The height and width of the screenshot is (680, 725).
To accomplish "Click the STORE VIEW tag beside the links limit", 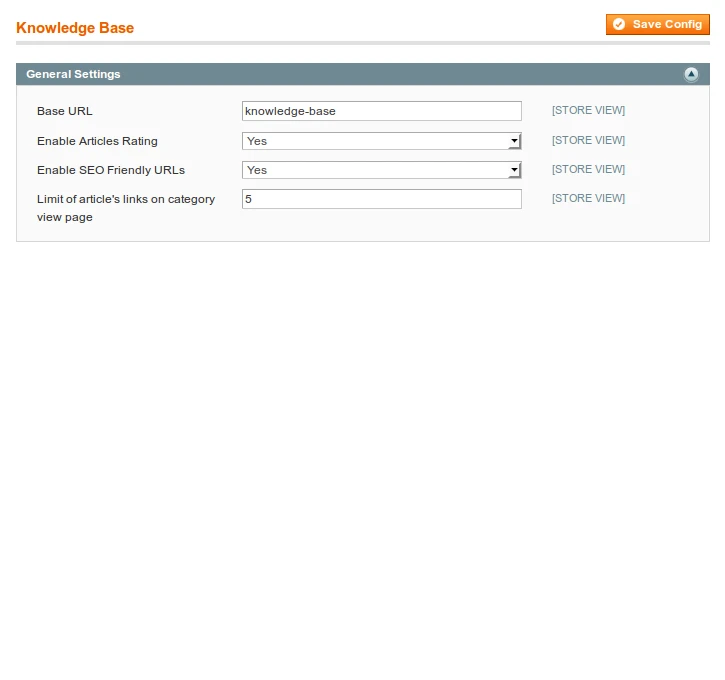I will [x=588, y=198].
